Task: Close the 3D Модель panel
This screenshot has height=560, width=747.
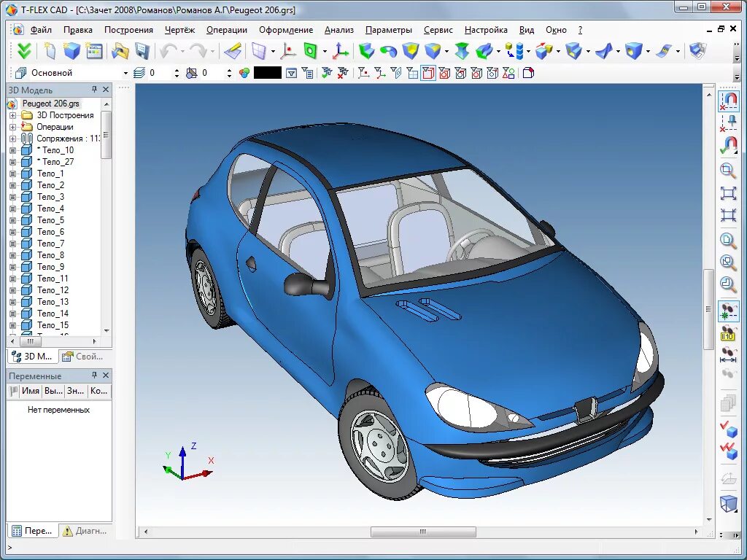Action: [106, 90]
